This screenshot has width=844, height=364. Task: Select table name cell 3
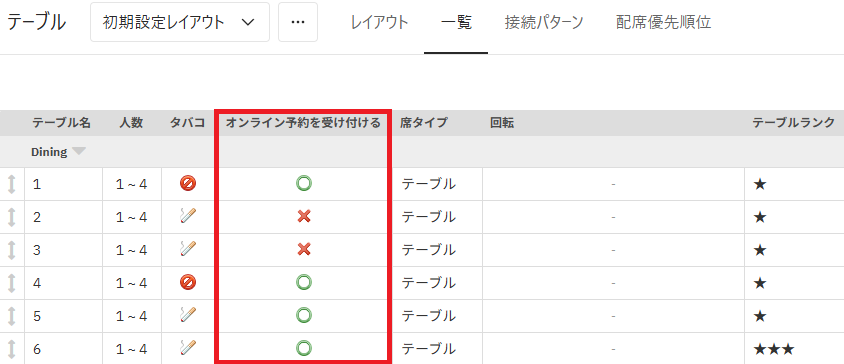[x=64, y=250]
